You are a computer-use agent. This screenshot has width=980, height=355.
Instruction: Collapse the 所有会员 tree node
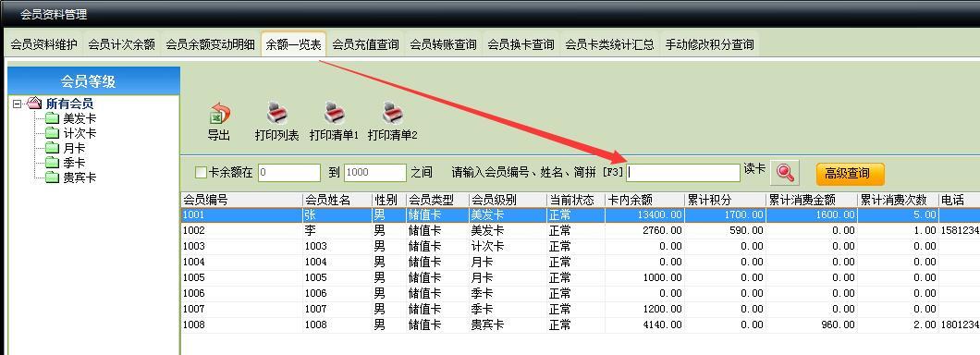coord(18,104)
